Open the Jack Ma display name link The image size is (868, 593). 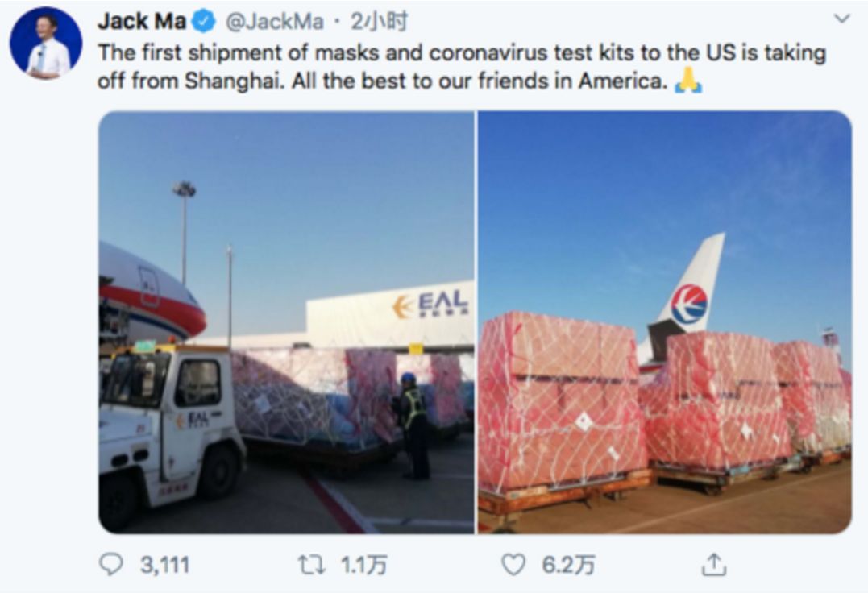coord(142,22)
